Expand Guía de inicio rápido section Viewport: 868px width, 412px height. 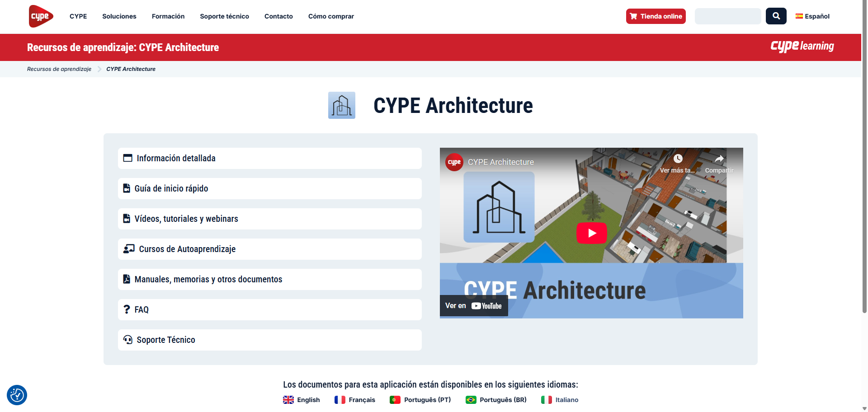click(x=269, y=188)
